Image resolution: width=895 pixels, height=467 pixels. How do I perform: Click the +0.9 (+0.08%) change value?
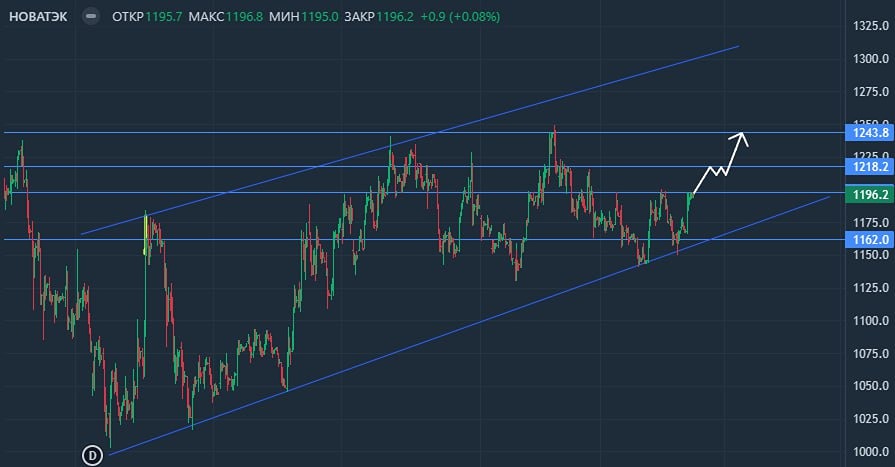(460, 17)
